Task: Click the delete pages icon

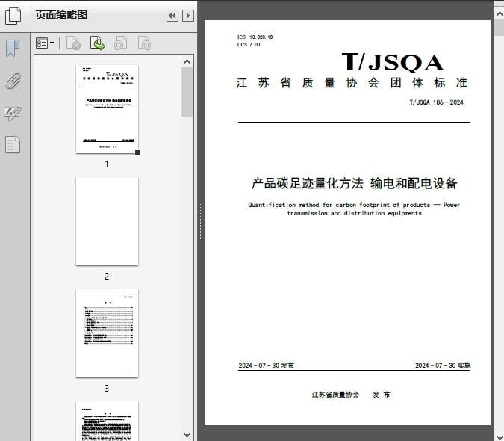Action: pyautogui.click(x=73, y=43)
